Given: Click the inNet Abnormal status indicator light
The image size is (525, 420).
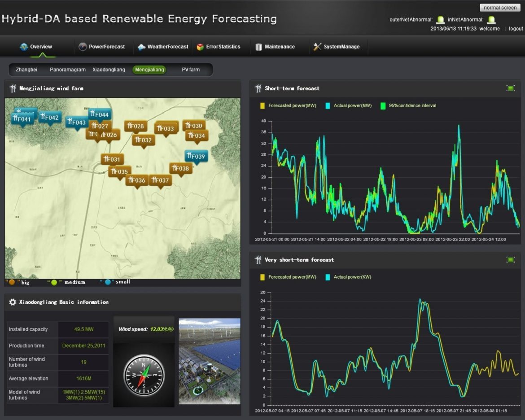Looking at the screenshot, I should coord(490,19).
